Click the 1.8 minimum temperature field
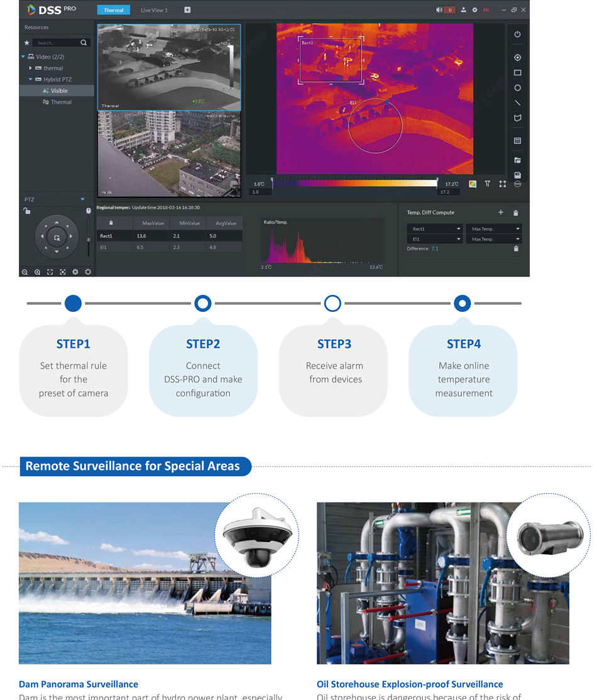Screen dimensions: 597x700 pos(261,192)
